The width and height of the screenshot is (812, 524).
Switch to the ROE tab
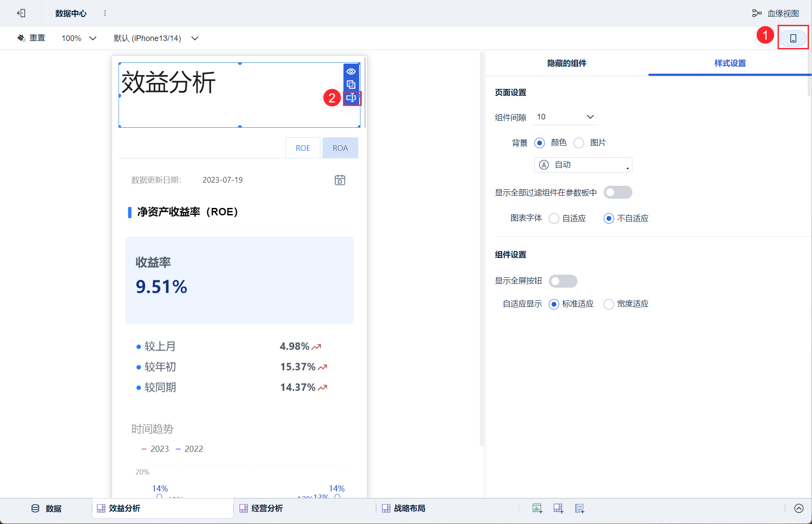[x=303, y=148]
